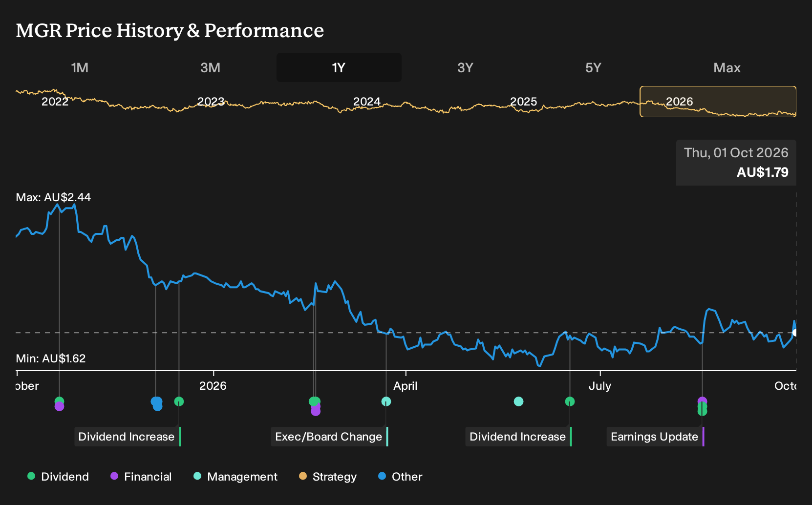
Task: Click the blue Other event dots before 2026
Action: 156,403
